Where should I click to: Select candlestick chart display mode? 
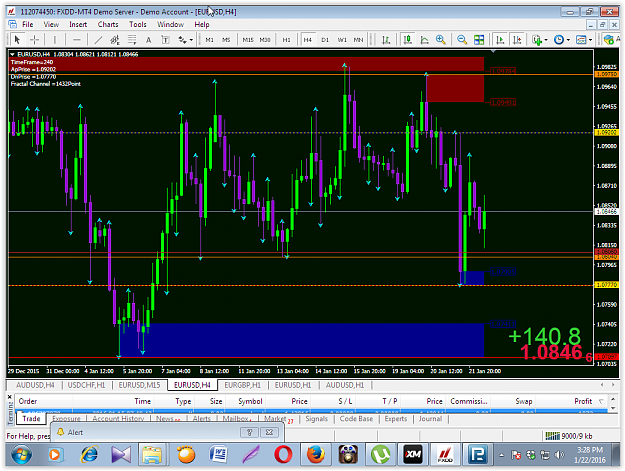click(x=407, y=39)
